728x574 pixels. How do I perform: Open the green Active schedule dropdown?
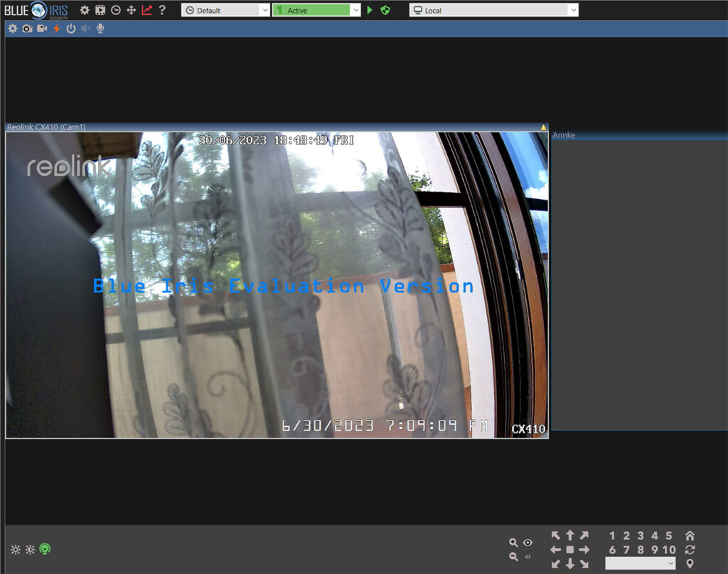[x=316, y=11]
